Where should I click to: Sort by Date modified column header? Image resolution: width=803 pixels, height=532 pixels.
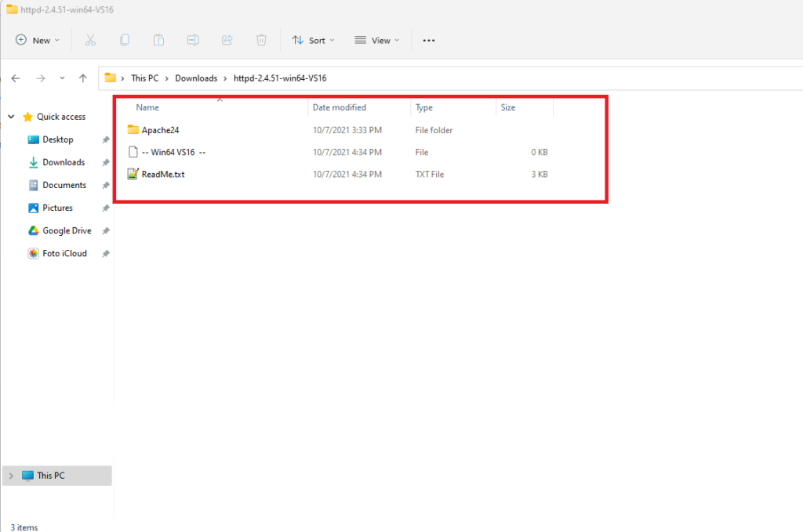click(340, 107)
